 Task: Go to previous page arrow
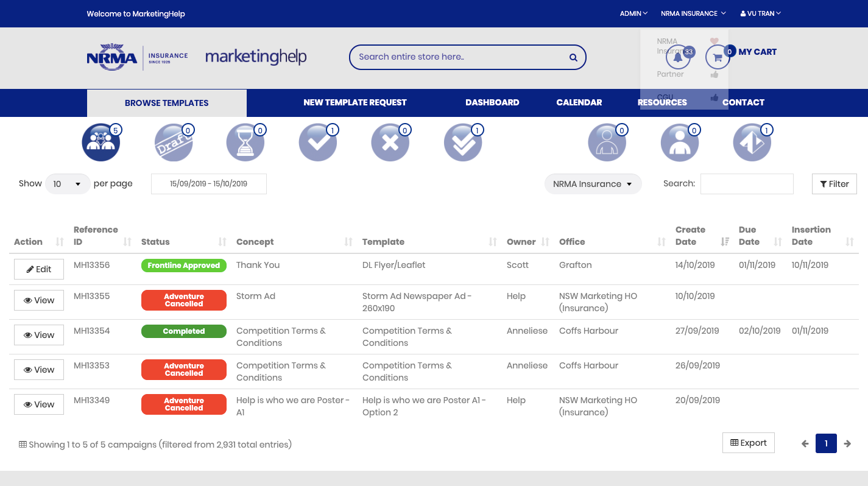pos(805,443)
